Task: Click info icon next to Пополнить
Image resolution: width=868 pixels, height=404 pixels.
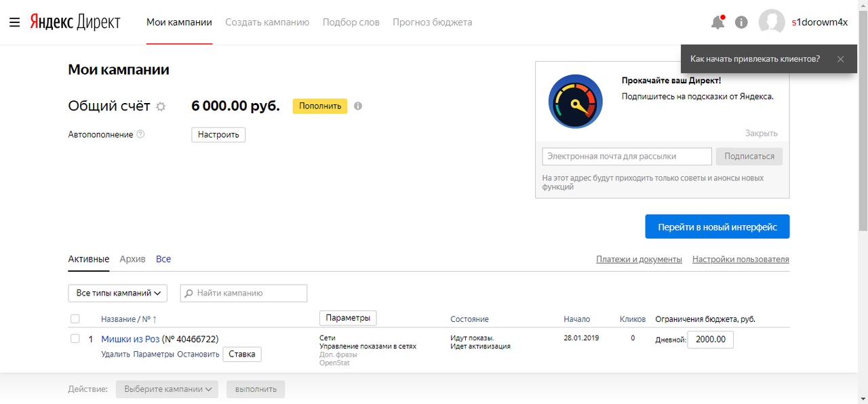Action: pos(358,106)
